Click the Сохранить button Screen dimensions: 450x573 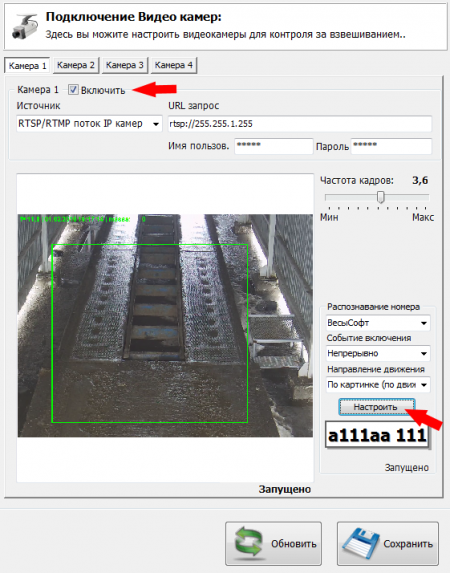click(x=387, y=543)
